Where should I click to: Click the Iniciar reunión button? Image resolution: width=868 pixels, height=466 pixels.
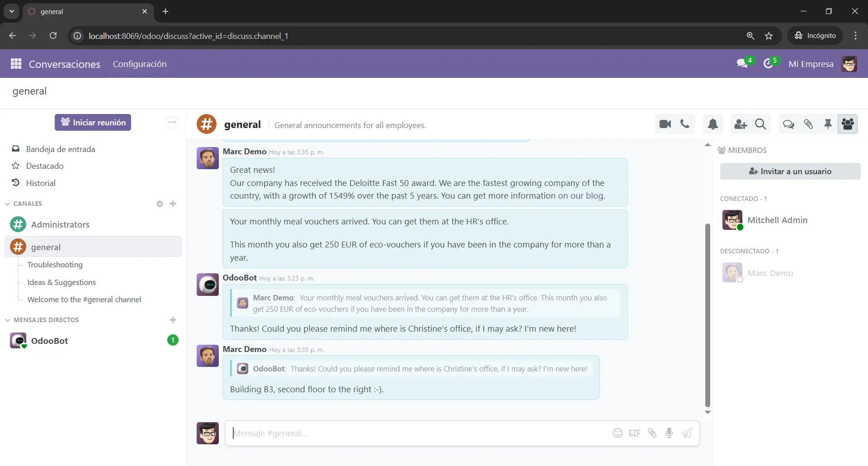pyautogui.click(x=93, y=123)
